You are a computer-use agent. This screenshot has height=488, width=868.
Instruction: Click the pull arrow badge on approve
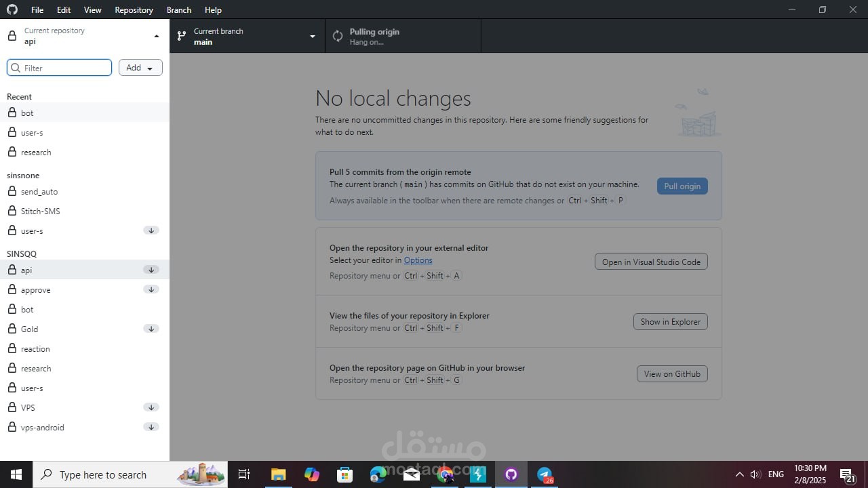coord(151,290)
